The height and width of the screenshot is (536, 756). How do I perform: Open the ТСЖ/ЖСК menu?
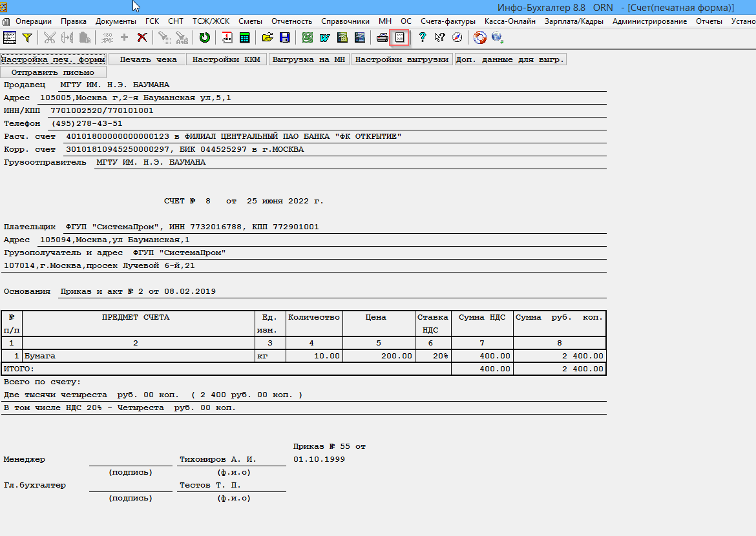point(211,21)
